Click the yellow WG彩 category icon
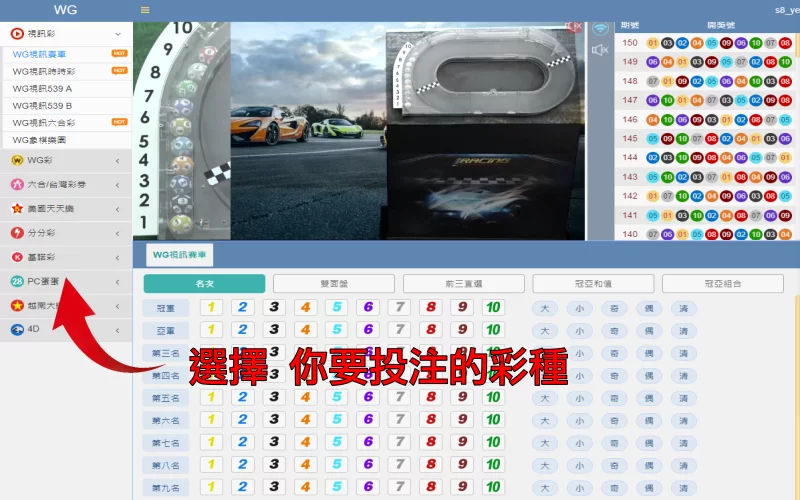Viewport: 800px width, 500px height. (17, 160)
